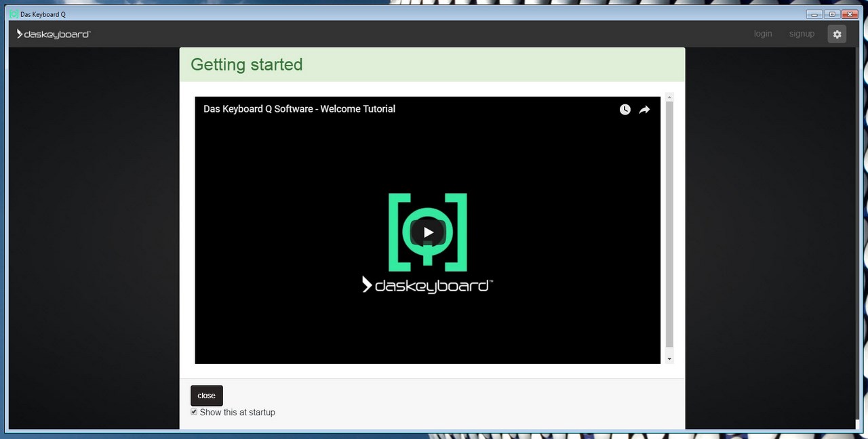Click the video title Das Keyboard Q Software
868x439 pixels.
tap(299, 108)
